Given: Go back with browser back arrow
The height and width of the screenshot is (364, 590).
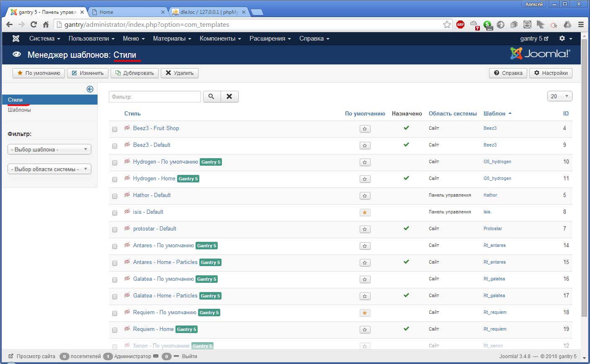Looking at the screenshot, I should 9,25.
